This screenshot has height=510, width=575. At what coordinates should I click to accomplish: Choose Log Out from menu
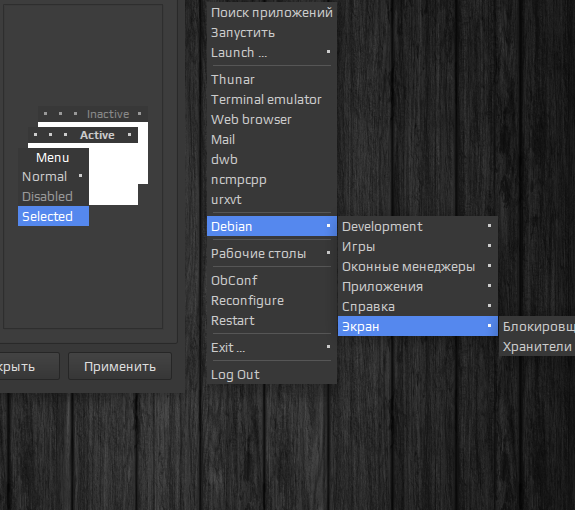click(x=272, y=374)
